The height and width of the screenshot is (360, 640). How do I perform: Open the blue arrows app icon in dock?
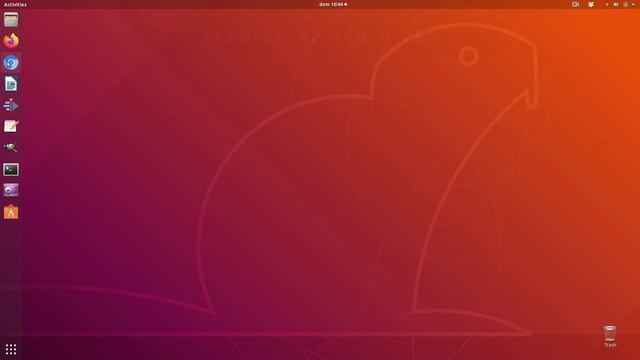[11, 105]
